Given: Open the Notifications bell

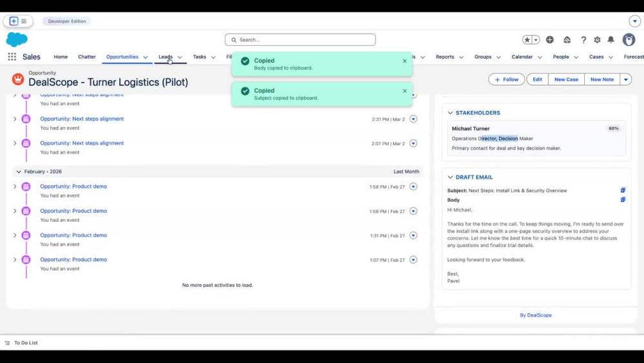Looking at the screenshot, I should 611,40.
